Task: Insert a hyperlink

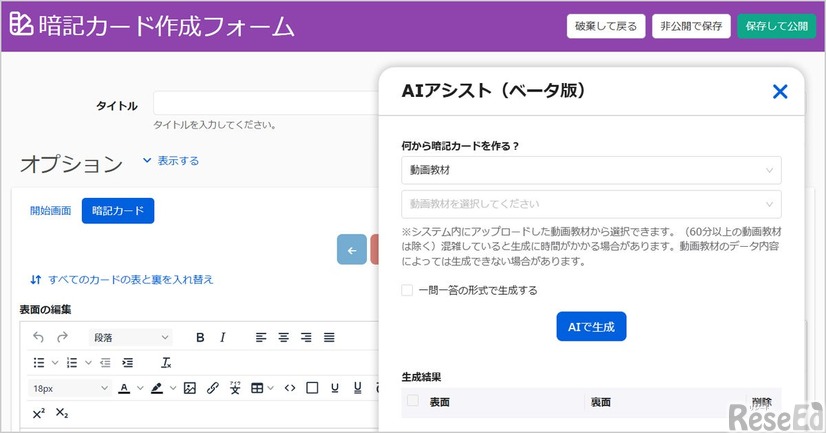Action: click(x=212, y=388)
